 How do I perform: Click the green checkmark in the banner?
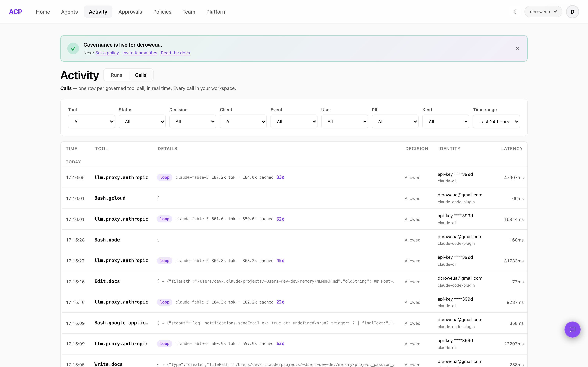[x=73, y=48]
